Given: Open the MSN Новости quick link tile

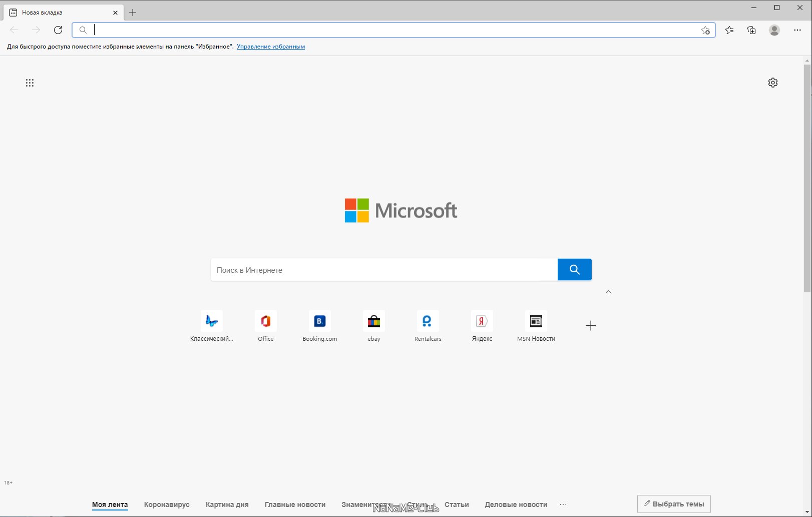Looking at the screenshot, I should [536, 326].
